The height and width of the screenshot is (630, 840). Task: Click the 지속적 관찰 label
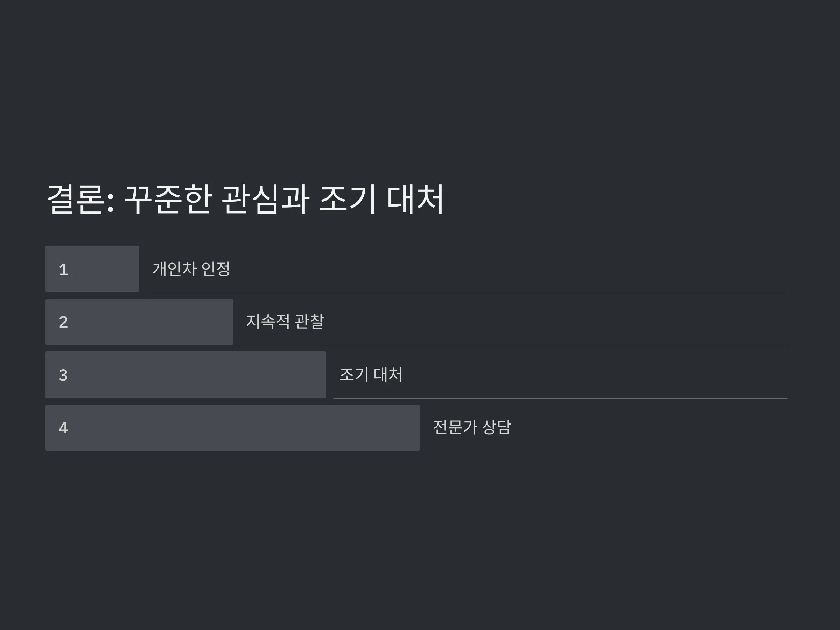tap(285, 321)
